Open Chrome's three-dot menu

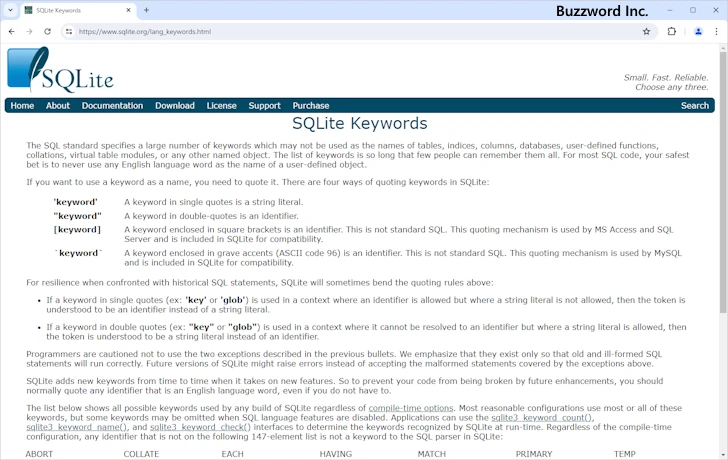click(716, 31)
